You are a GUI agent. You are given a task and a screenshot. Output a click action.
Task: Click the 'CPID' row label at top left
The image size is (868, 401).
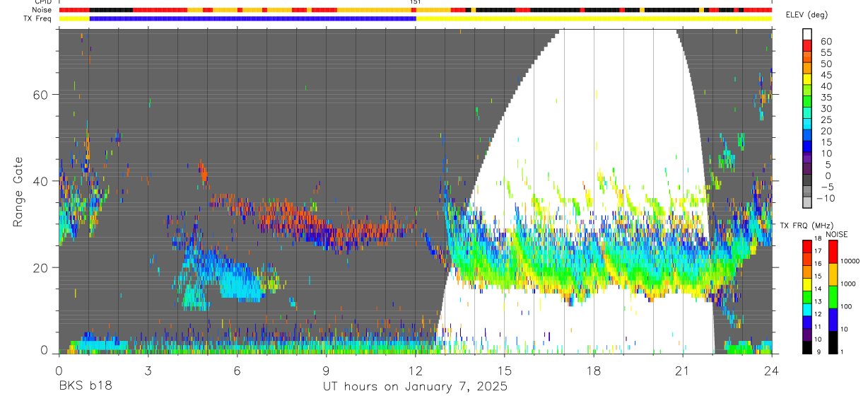43,2
